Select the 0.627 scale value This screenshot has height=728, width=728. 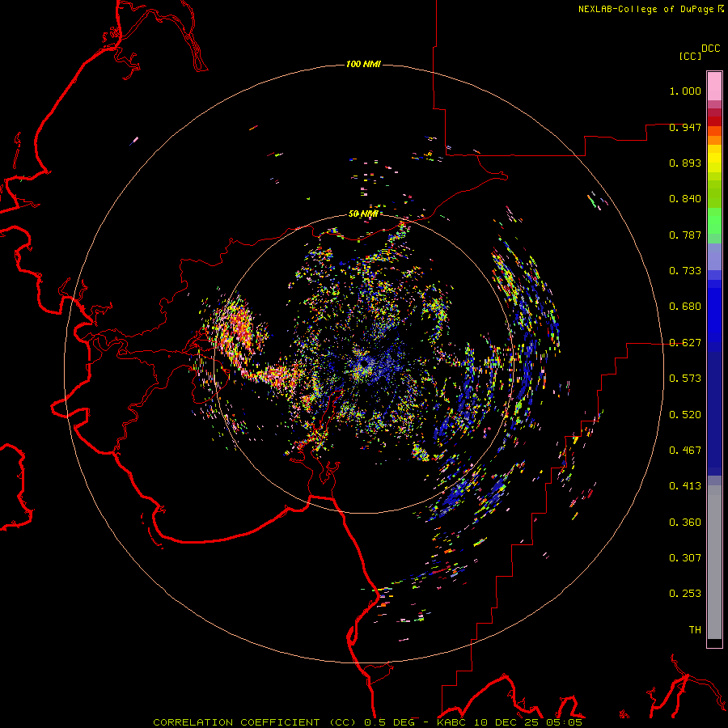(x=685, y=343)
